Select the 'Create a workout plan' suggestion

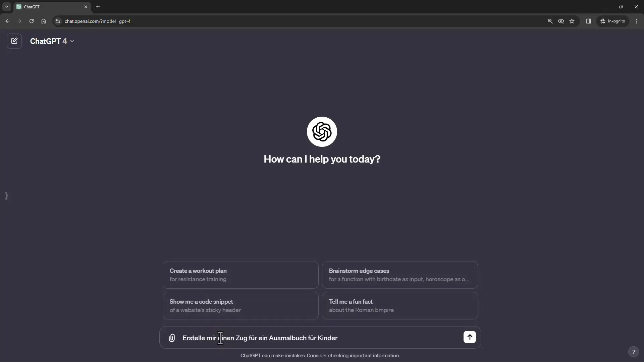pyautogui.click(x=240, y=275)
